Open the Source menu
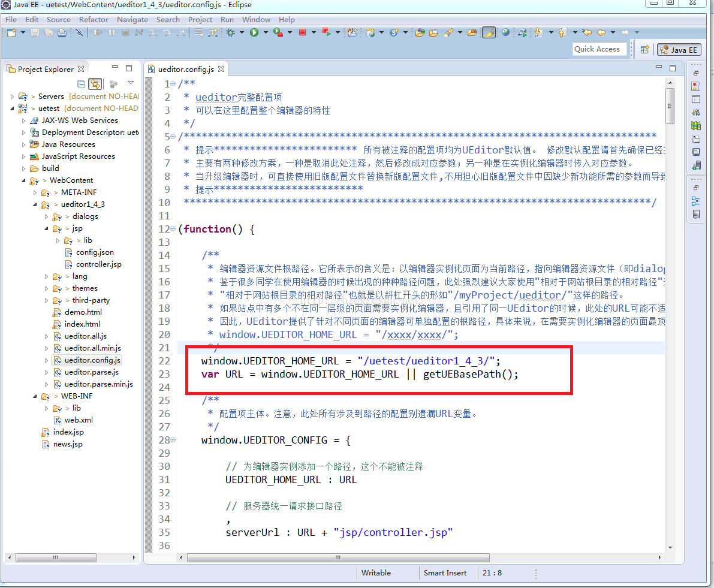Screen dimensions: 714x588 (58, 20)
